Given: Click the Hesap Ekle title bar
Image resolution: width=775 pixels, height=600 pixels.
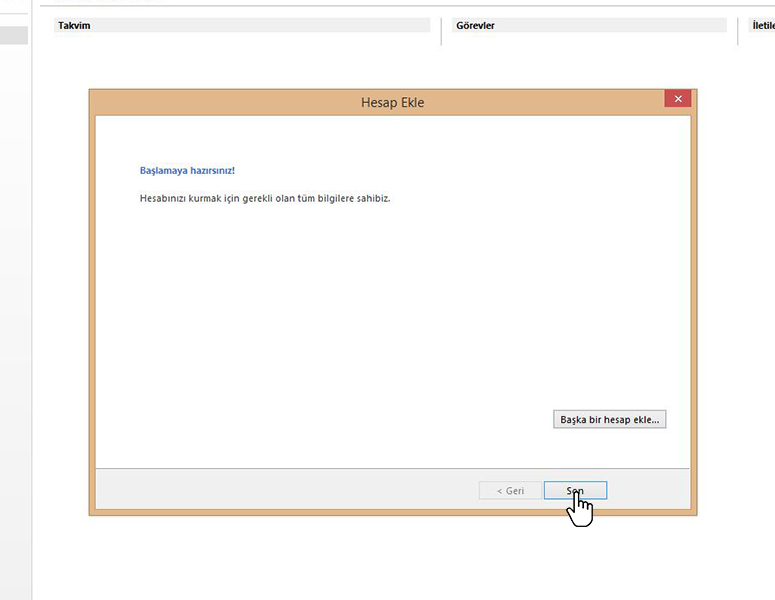Looking at the screenshot, I should (x=392, y=102).
